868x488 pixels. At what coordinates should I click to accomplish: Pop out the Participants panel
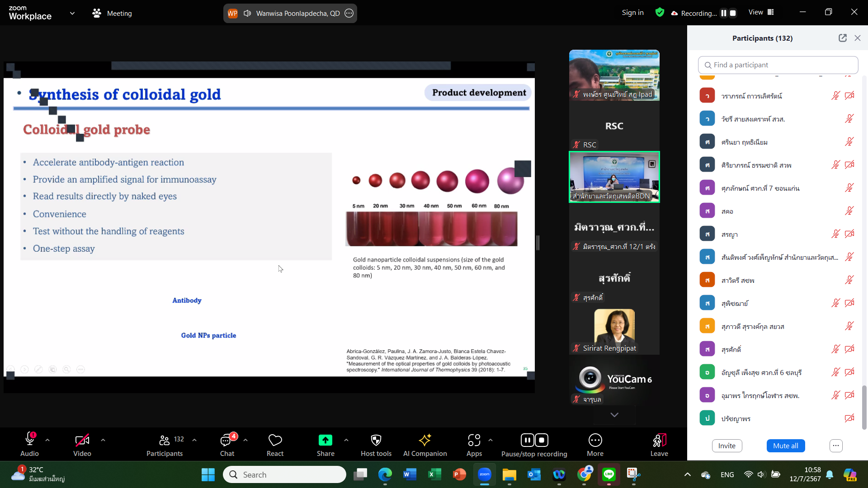click(842, 38)
